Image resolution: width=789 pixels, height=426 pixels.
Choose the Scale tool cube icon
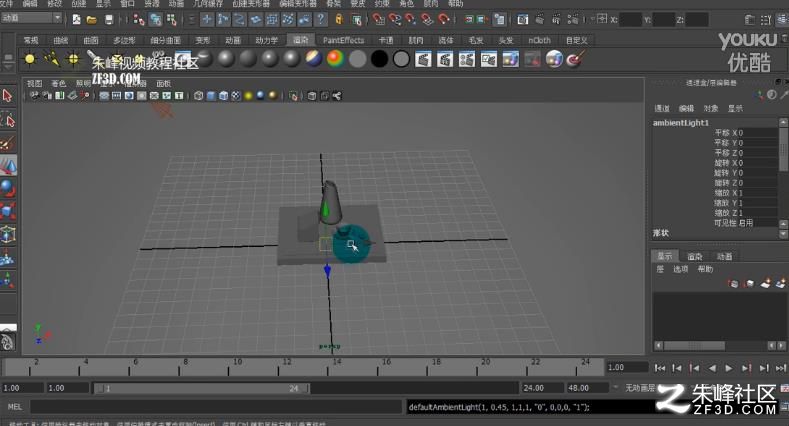coord(8,211)
